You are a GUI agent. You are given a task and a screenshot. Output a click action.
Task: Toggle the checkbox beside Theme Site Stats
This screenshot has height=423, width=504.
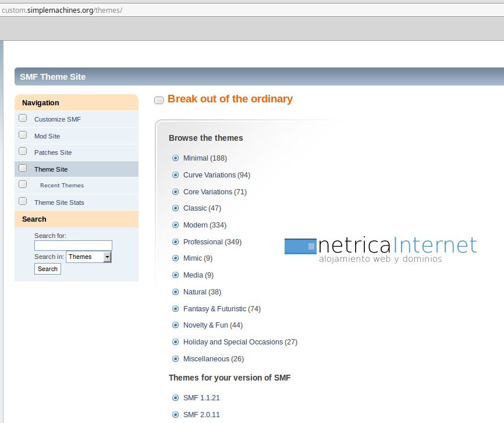tap(23, 201)
